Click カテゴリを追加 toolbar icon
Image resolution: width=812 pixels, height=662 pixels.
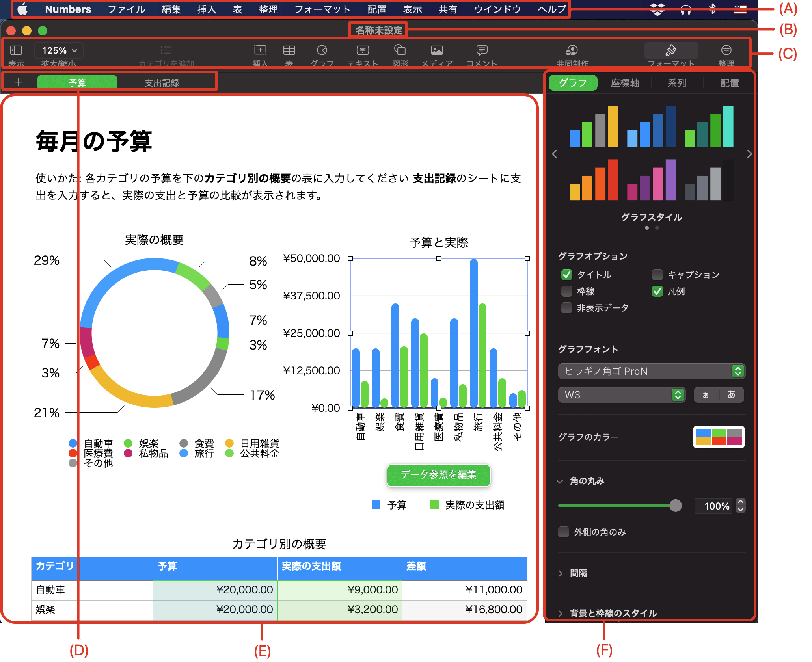166,50
